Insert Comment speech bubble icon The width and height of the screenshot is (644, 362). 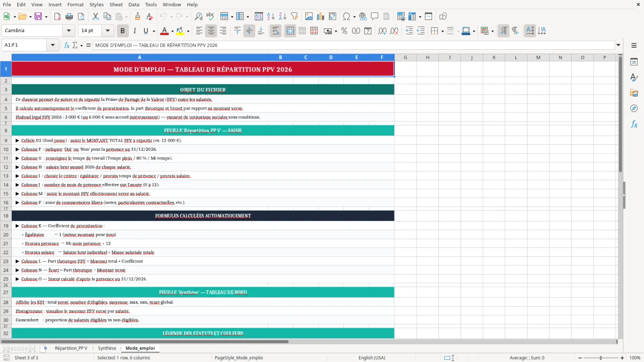tap(375, 17)
